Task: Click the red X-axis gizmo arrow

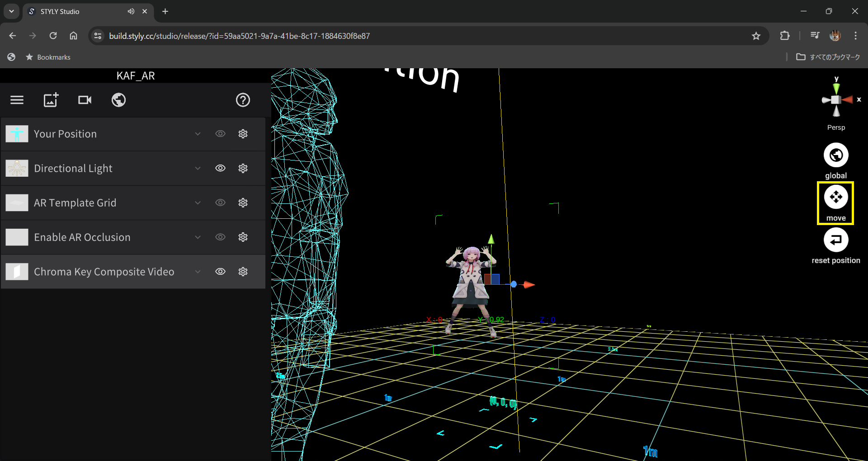Action: [x=529, y=285]
